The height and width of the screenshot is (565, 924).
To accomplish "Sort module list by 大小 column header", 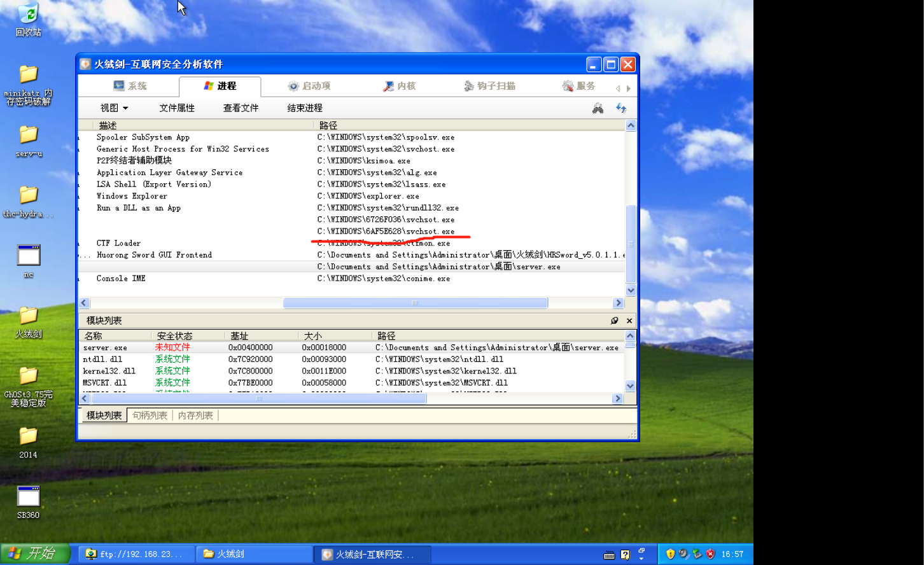I will point(335,336).
